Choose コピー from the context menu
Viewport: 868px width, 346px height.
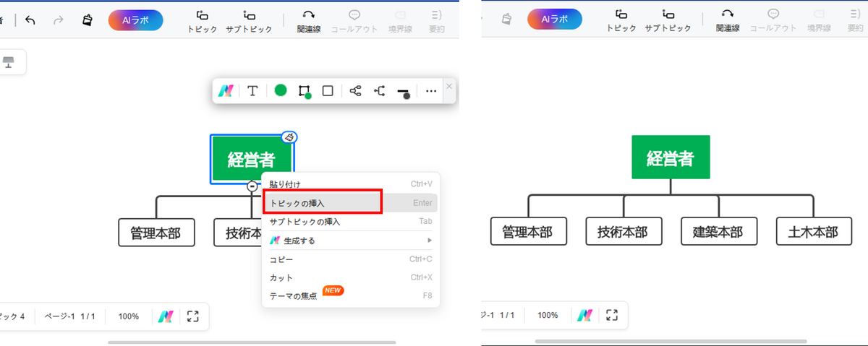(x=351, y=259)
